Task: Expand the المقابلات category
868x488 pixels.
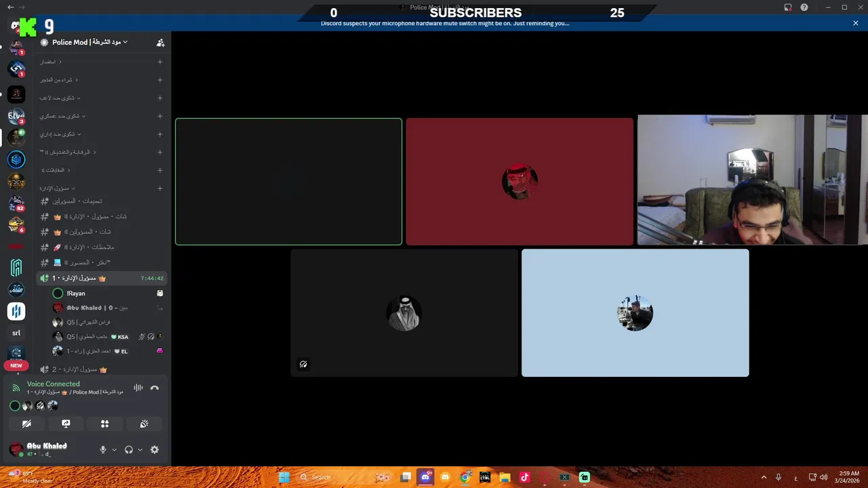Action: click(56, 170)
